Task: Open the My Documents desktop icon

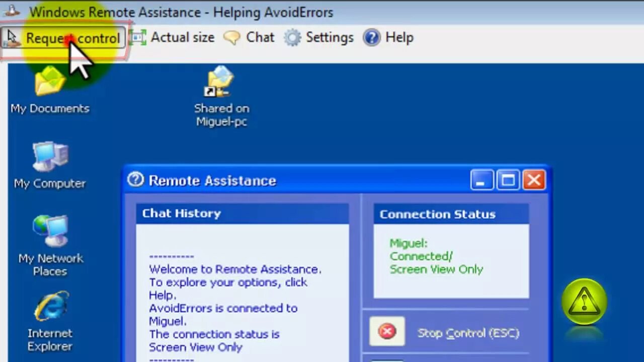Action: click(x=50, y=90)
